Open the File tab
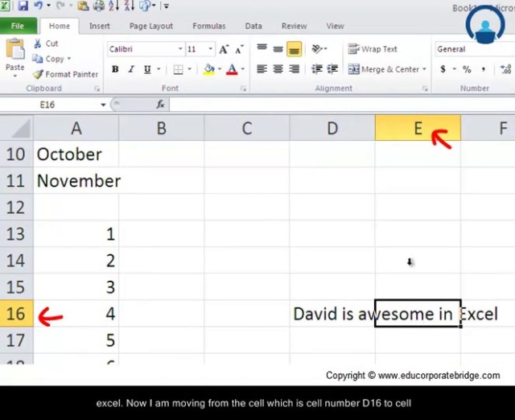The image size is (515, 420). click(x=18, y=26)
